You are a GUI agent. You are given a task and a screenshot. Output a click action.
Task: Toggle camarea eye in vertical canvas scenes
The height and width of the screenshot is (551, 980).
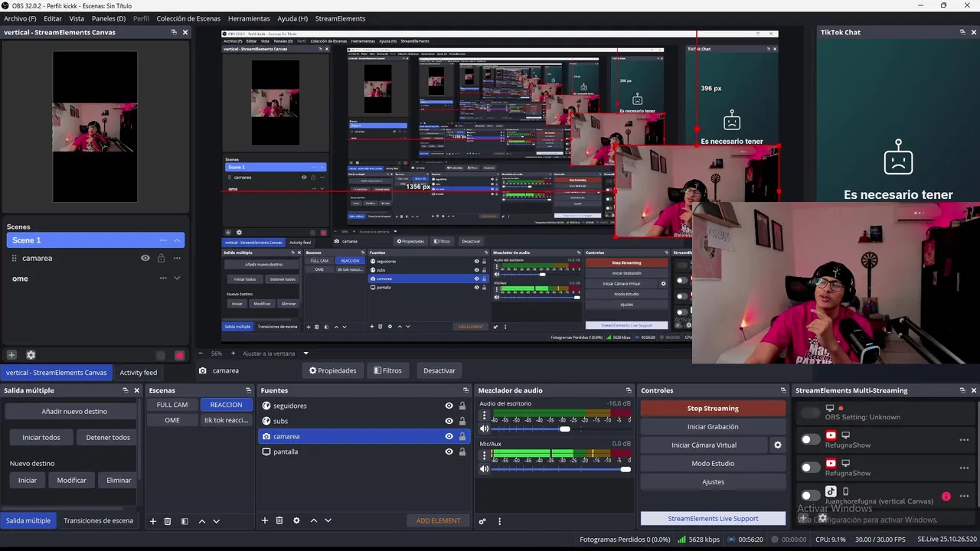point(145,258)
